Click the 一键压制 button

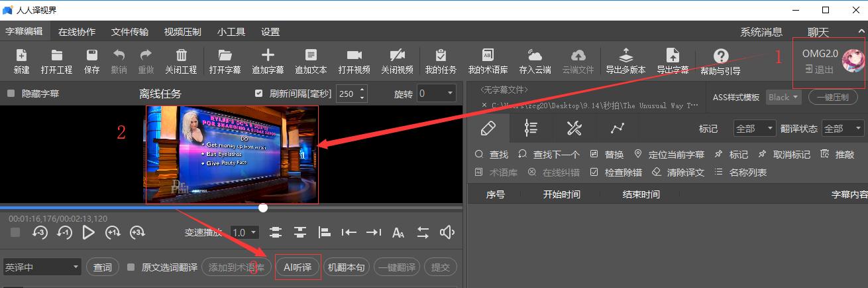[x=833, y=97]
